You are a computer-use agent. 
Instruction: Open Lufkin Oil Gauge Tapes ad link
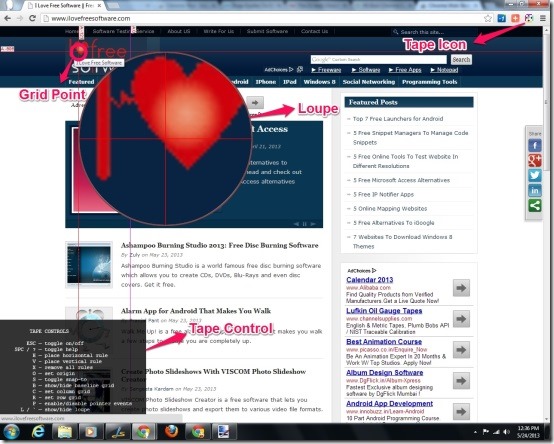(384, 311)
